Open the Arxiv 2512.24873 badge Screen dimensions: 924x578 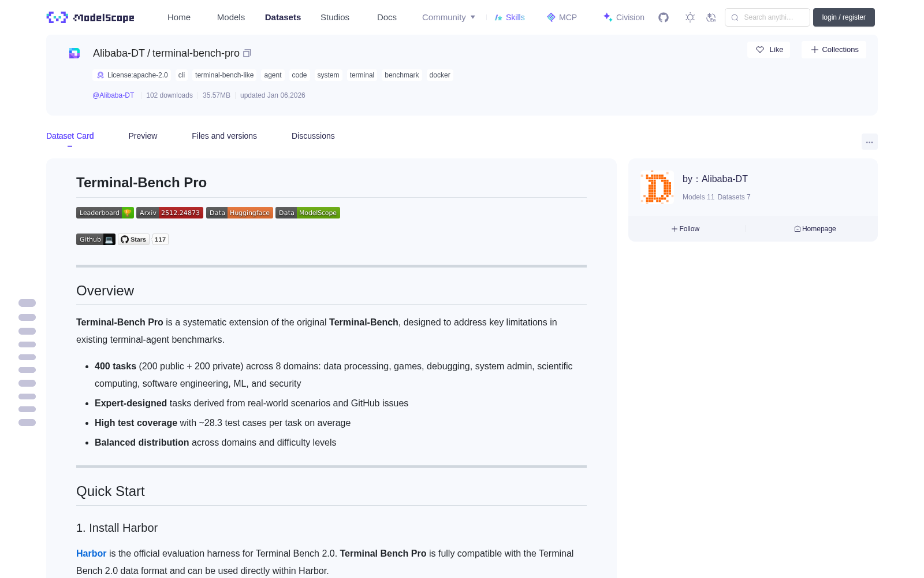(170, 213)
